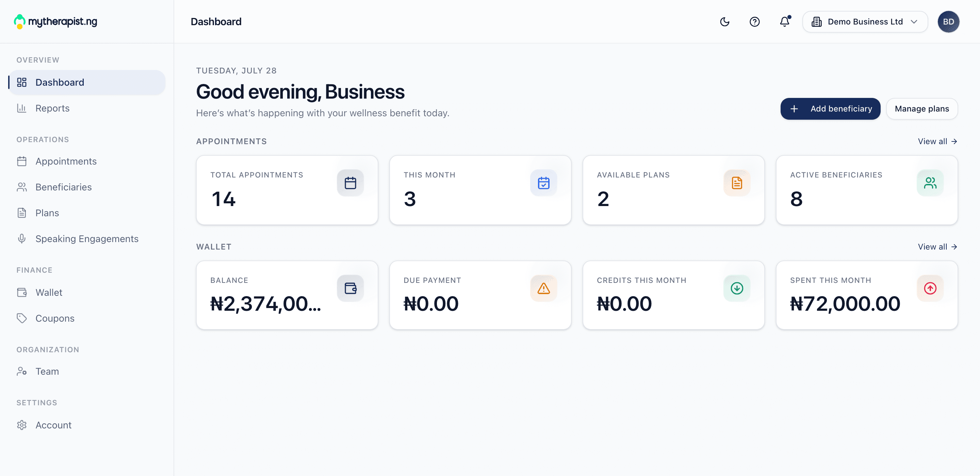The width and height of the screenshot is (980, 476).
Task: Click the Due Payment ₦0.00 amount
Action: pyautogui.click(x=431, y=304)
